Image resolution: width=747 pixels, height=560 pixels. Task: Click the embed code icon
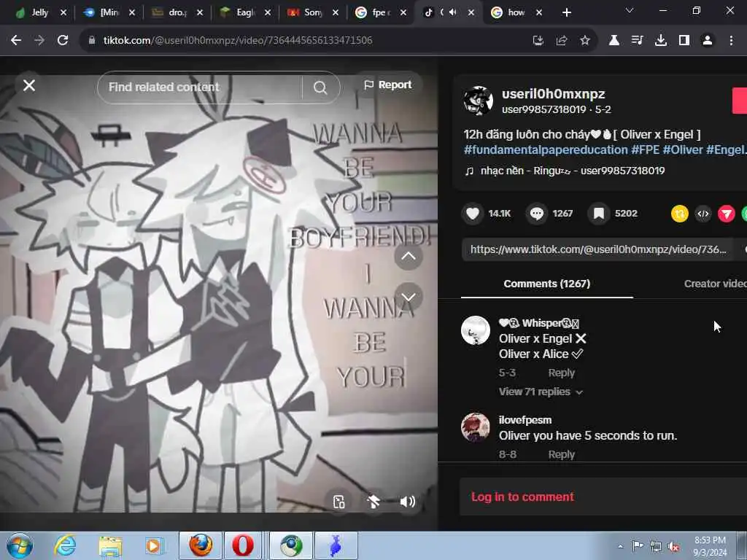point(703,214)
